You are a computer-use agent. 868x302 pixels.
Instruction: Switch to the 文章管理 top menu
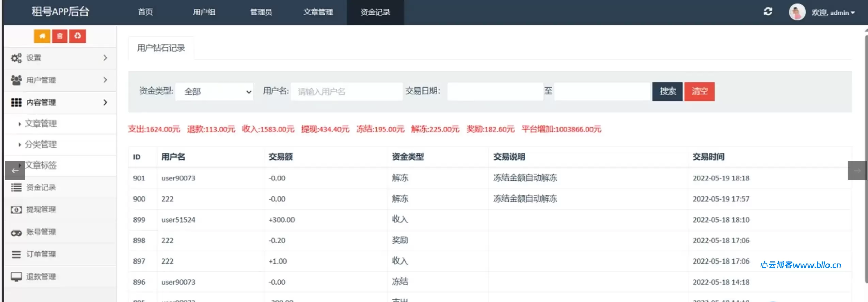[x=318, y=12]
